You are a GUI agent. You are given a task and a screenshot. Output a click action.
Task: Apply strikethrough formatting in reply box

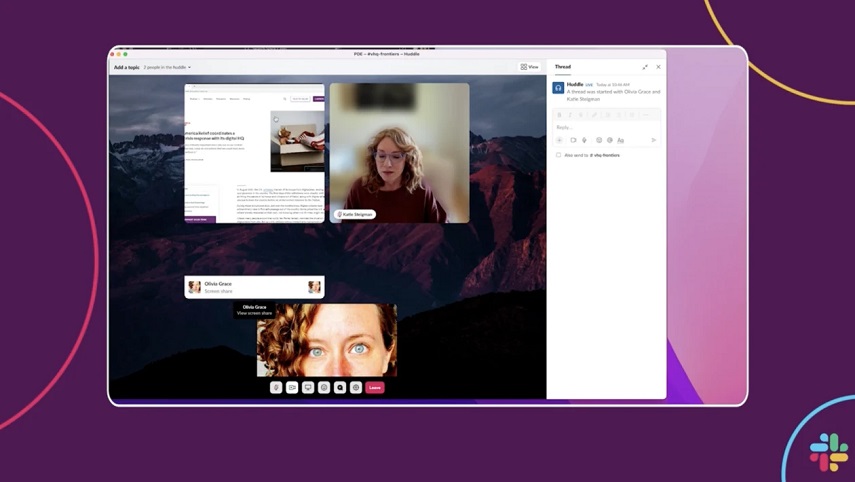point(581,115)
